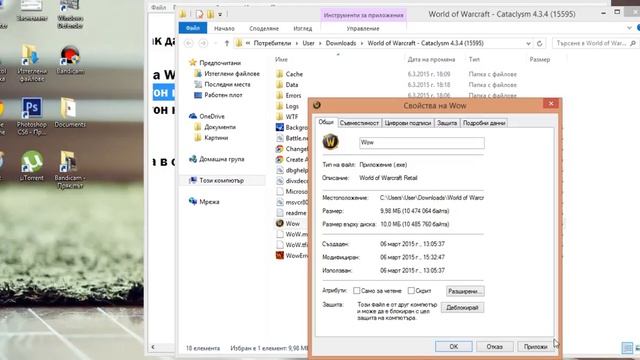
Task: Expand the Explorer ribbon chevron
Action: tap(629, 28)
